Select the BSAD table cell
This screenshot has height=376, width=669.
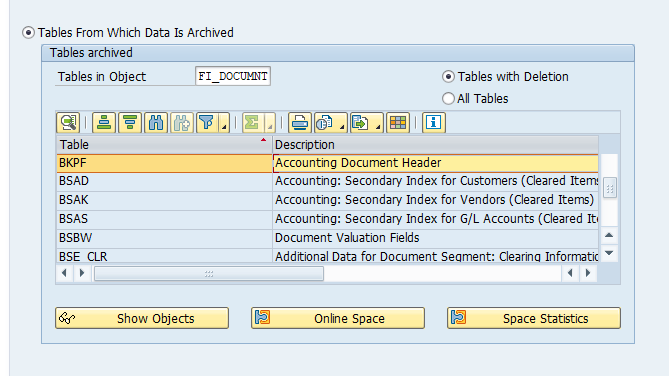click(164, 181)
